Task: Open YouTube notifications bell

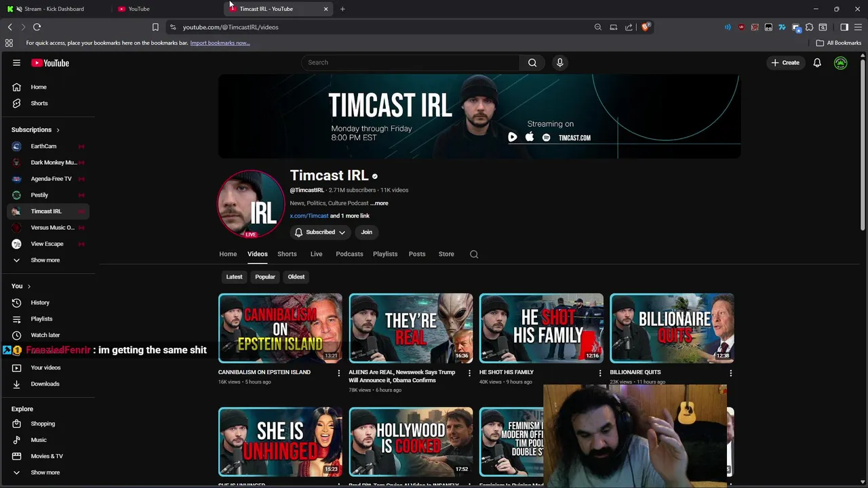Action: [817, 62]
